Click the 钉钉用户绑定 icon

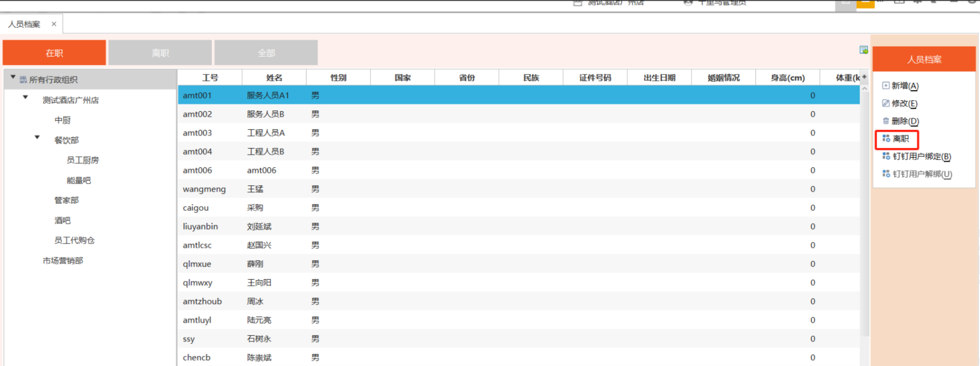click(886, 156)
